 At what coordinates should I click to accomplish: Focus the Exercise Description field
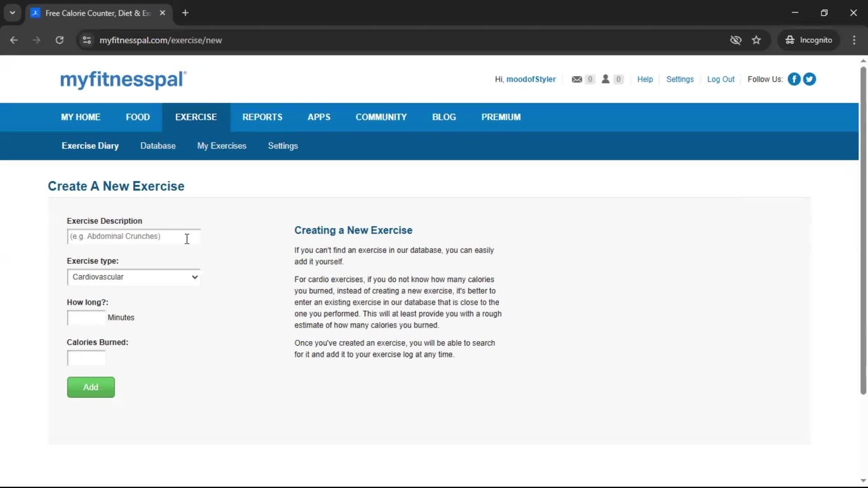[133, 236]
